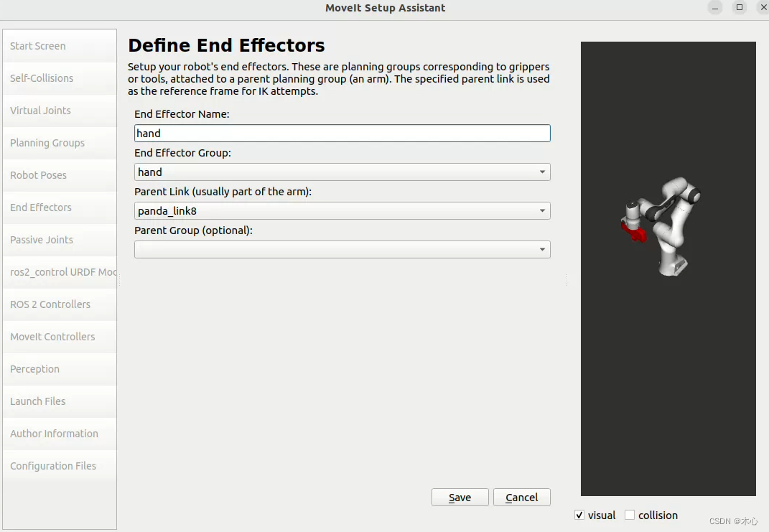769x532 pixels.
Task: Open Author Information page
Action: [x=60, y=434]
